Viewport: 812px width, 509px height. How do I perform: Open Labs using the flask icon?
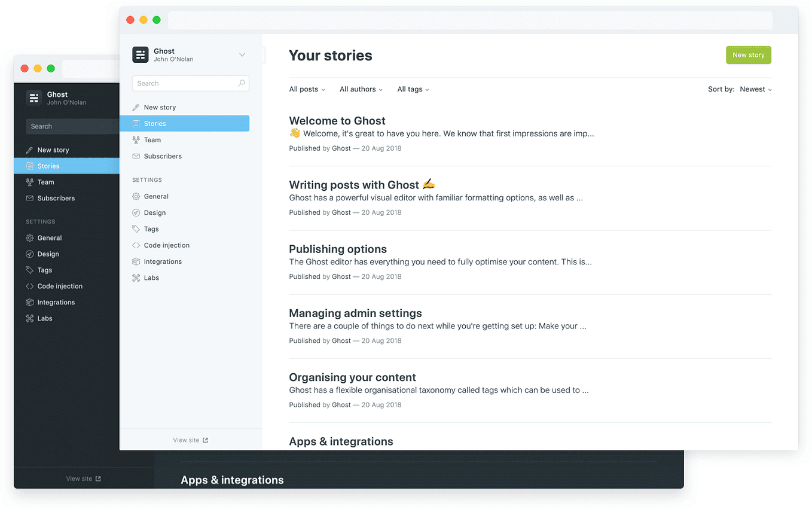click(x=136, y=278)
